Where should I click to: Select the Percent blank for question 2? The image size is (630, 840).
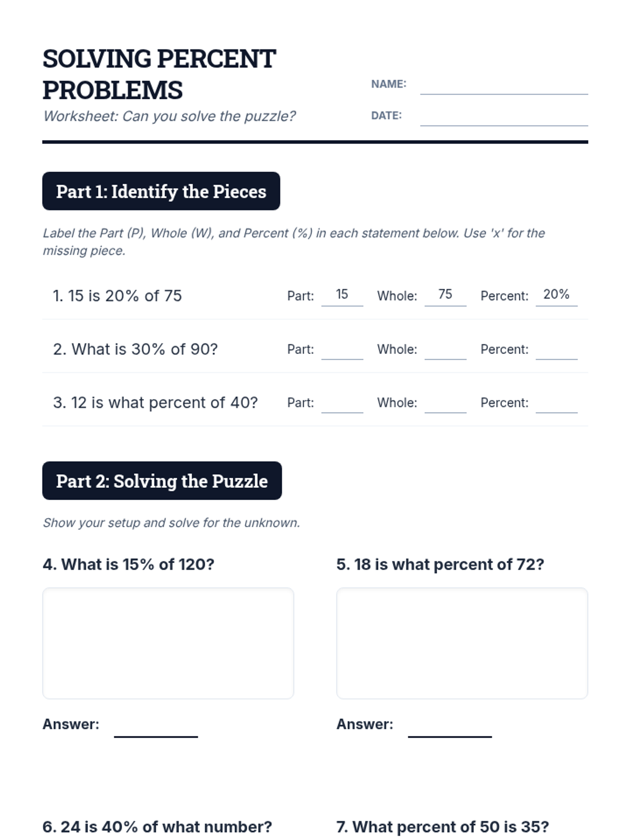click(x=556, y=351)
